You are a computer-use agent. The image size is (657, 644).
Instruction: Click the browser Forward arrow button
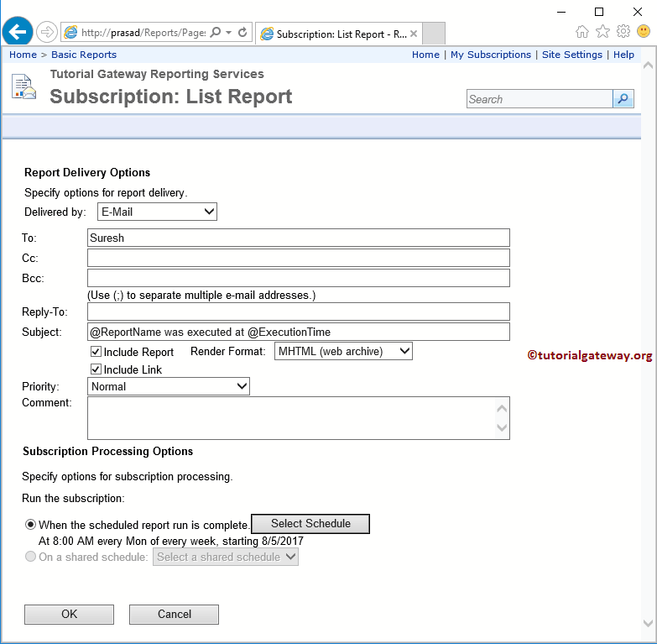click(46, 32)
